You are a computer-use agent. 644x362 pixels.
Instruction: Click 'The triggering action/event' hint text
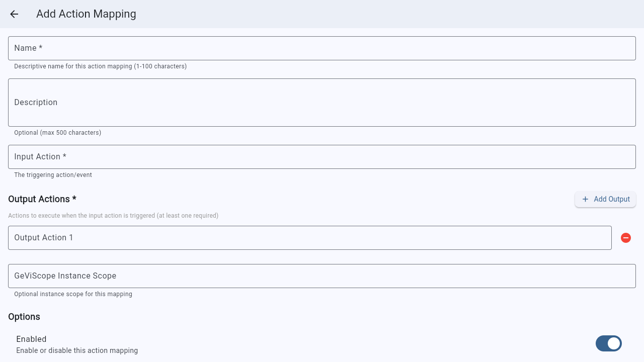[53, 175]
